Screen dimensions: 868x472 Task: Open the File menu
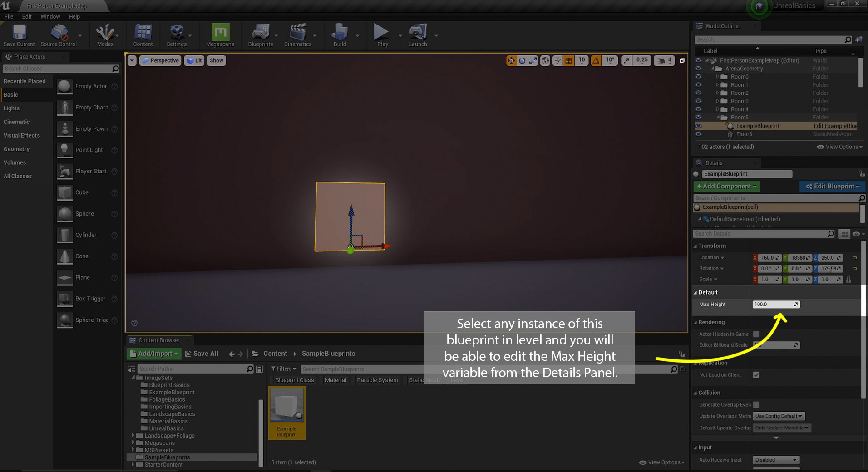(9, 16)
